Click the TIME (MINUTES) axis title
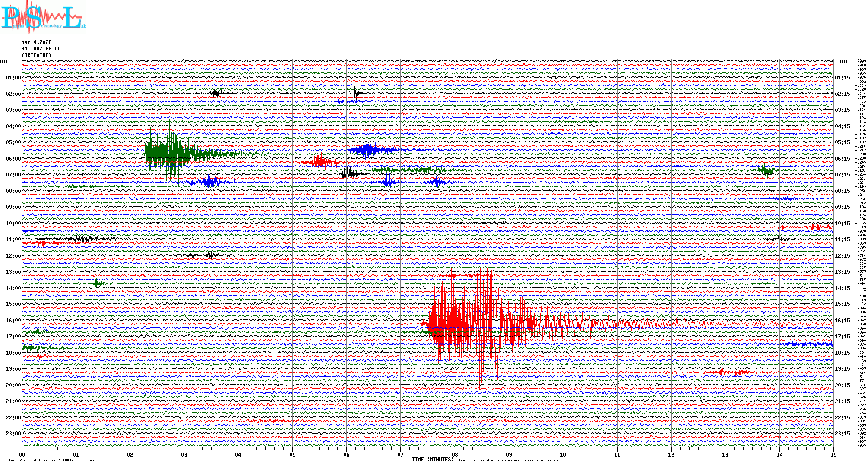868x466 pixels. click(x=432, y=460)
